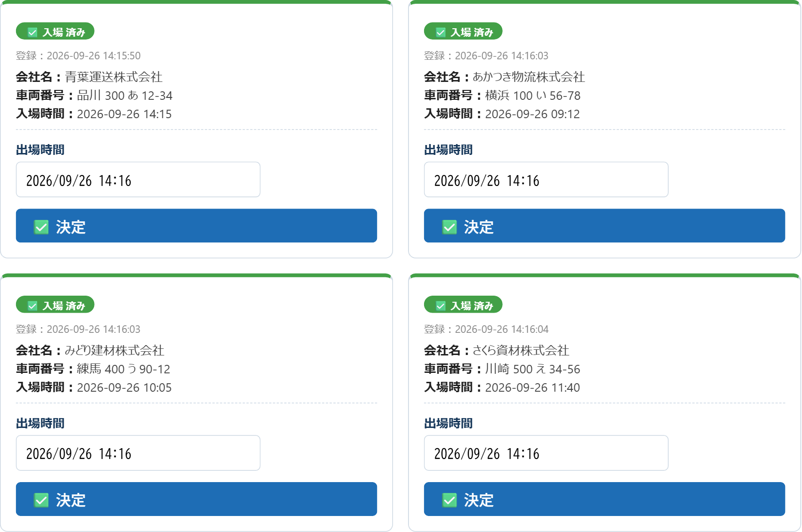Click checkmark icon in さくら資材株式会社 決定 button
The height and width of the screenshot is (532, 802).
pos(449,500)
